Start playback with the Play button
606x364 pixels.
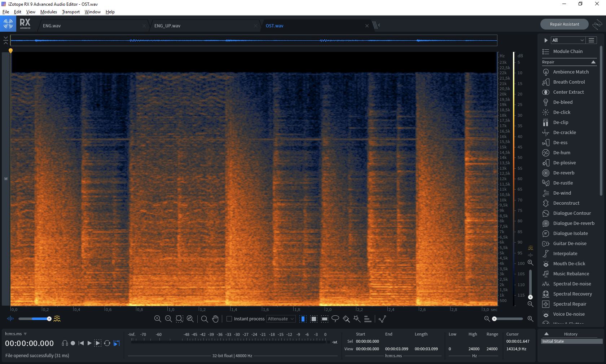click(89, 343)
